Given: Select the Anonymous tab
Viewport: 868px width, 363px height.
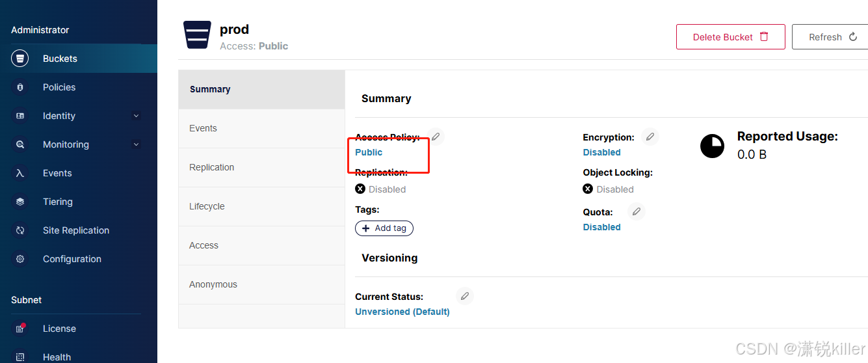Looking at the screenshot, I should (x=213, y=284).
